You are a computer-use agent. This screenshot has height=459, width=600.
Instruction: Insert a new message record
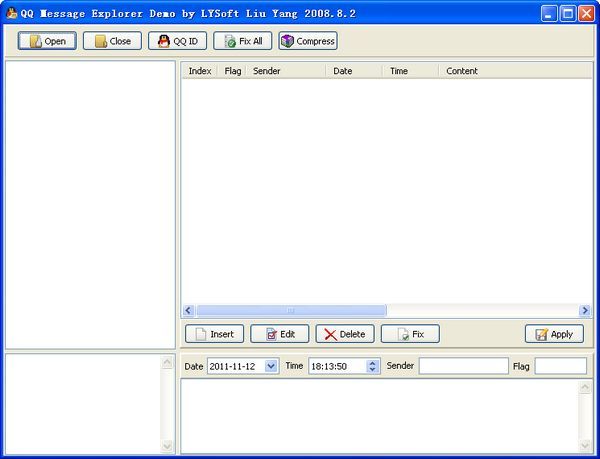(x=214, y=334)
